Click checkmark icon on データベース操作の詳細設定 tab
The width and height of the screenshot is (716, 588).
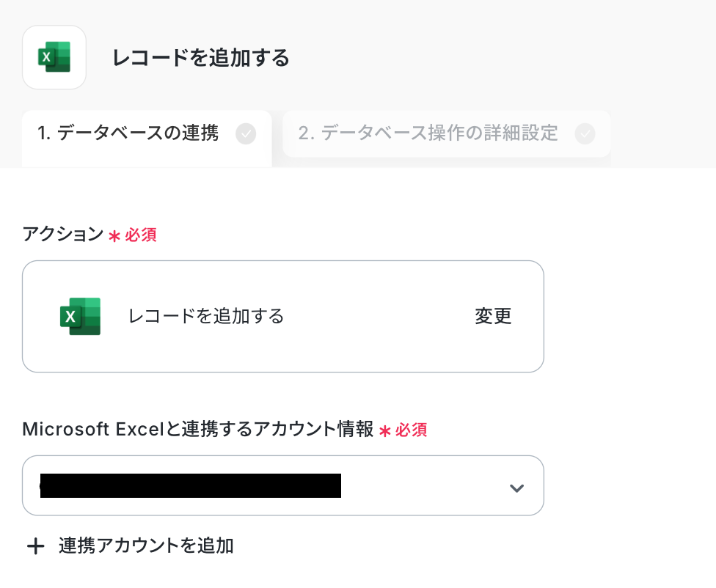pos(585,134)
